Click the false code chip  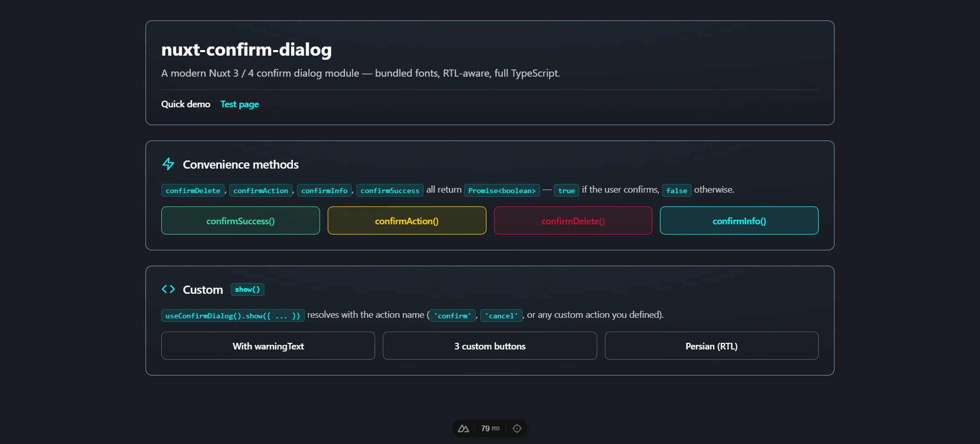[x=677, y=191]
